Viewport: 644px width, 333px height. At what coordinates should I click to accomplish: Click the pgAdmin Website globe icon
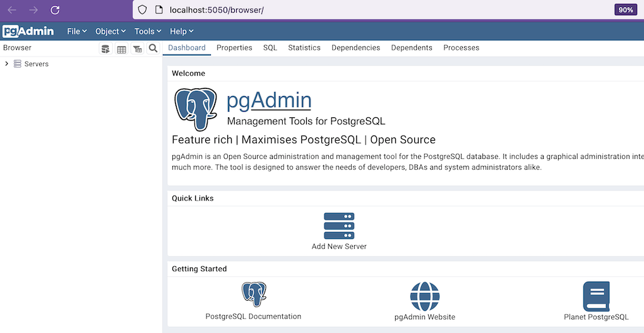pyautogui.click(x=424, y=296)
